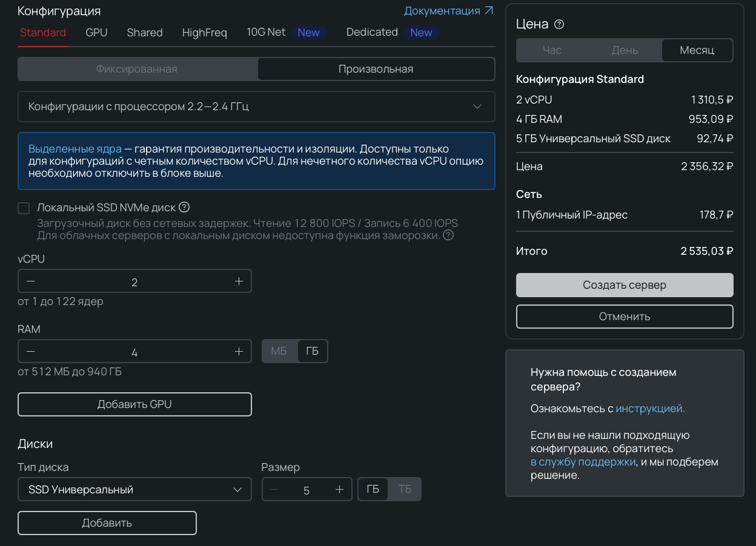Switch RAM units to МБ
756x546 pixels.
tap(279, 352)
